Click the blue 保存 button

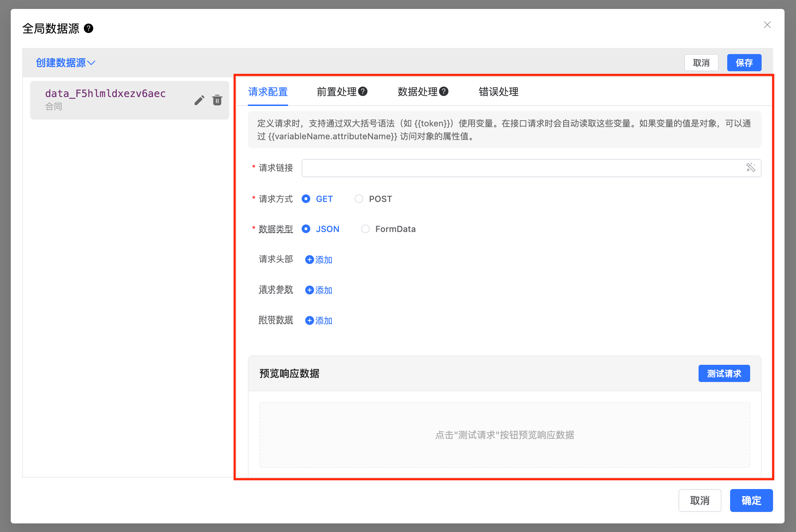tap(744, 63)
